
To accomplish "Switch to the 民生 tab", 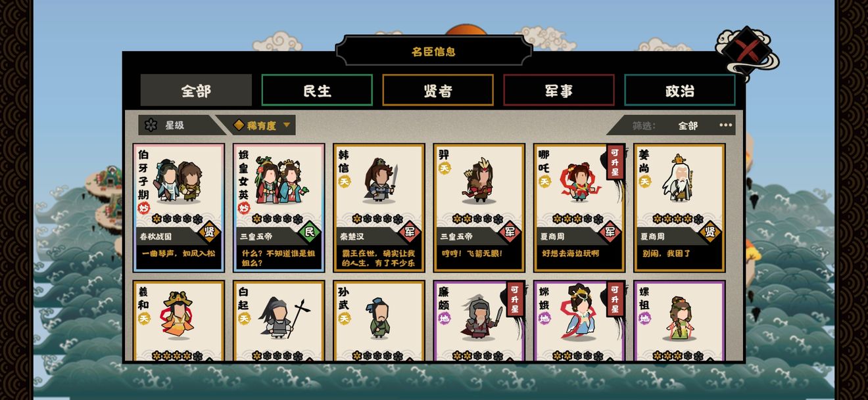I will point(317,90).
